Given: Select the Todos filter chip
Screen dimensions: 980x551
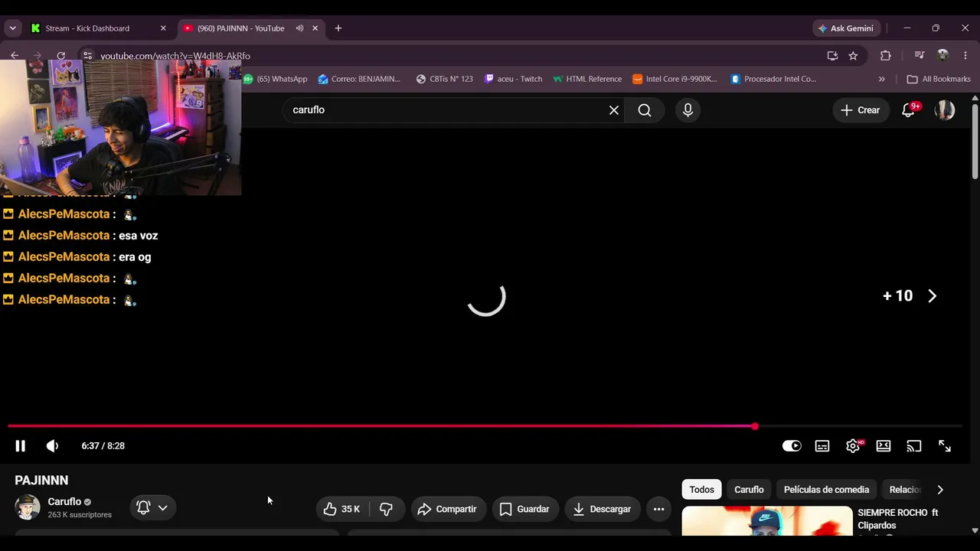Looking at the screenshot, I should (x=701, y=490).
